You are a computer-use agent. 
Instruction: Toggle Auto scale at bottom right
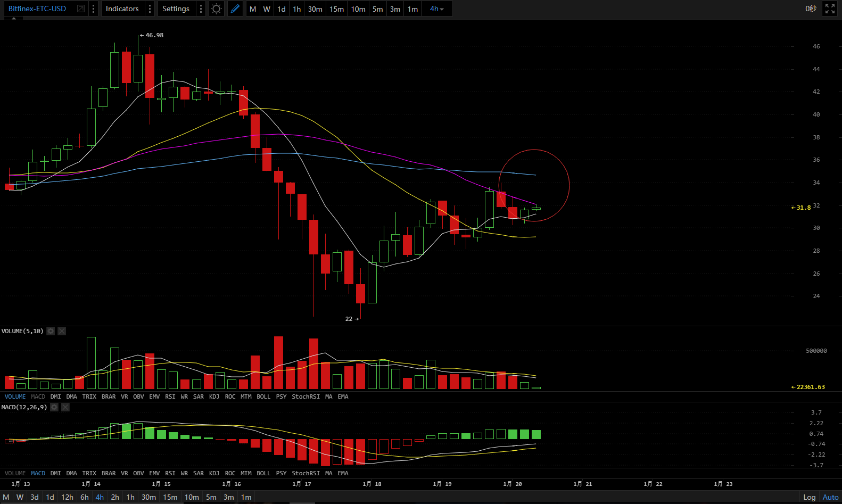[x=830, y=497]
